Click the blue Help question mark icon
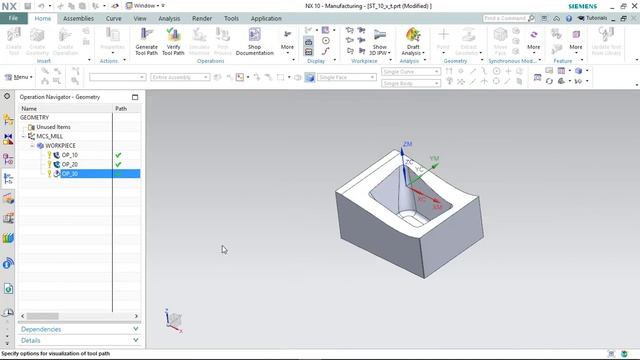This screenshot has height=360, width=640. (x=569, y=18)
